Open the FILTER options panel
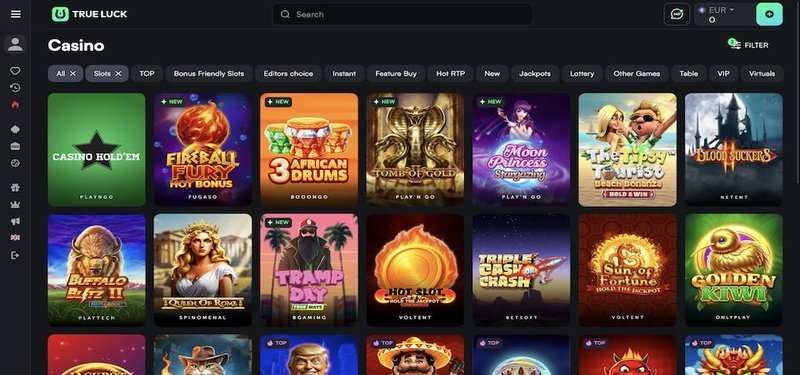 [x=749, y=45]
